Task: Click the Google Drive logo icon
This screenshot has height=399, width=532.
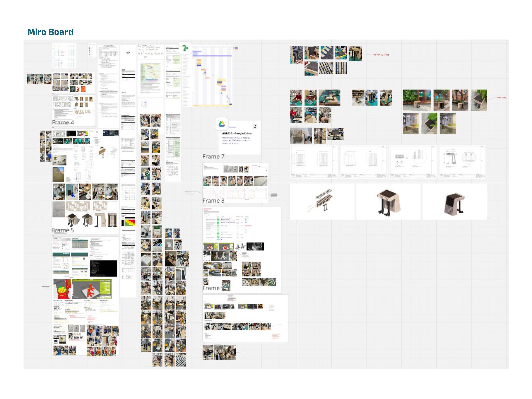Action: [x=222, y=124]
